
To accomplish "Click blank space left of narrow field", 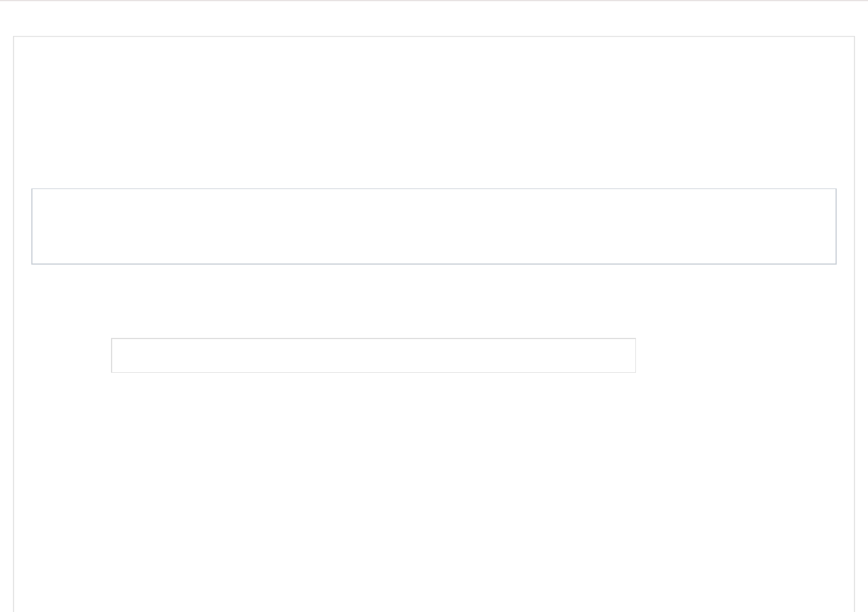I will [63, 355].
